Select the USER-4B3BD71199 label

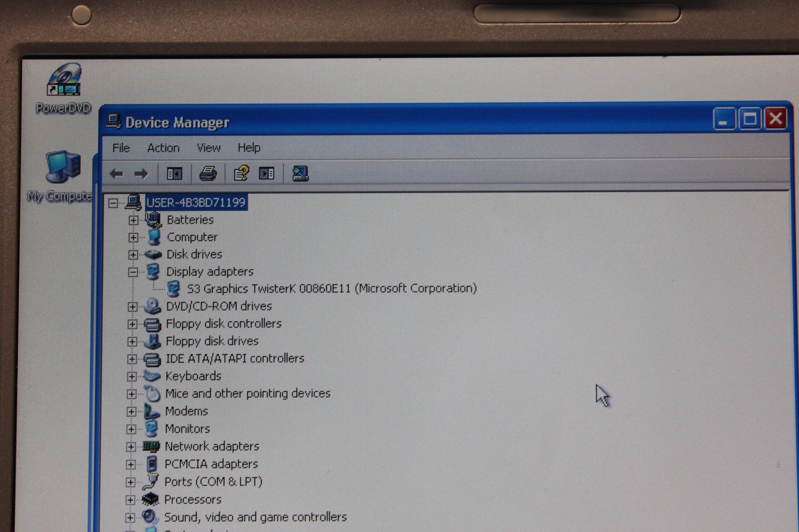pos(196,202)
